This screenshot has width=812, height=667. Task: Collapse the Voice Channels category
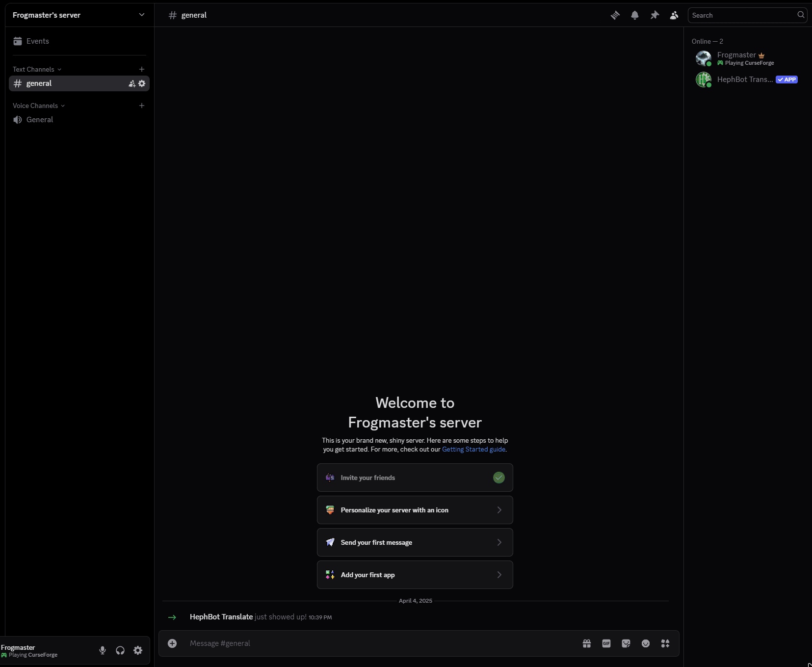[38, 106]
